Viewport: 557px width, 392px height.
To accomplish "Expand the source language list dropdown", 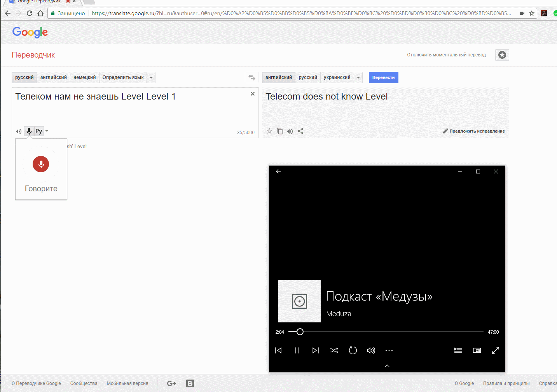I will (151, 77).
